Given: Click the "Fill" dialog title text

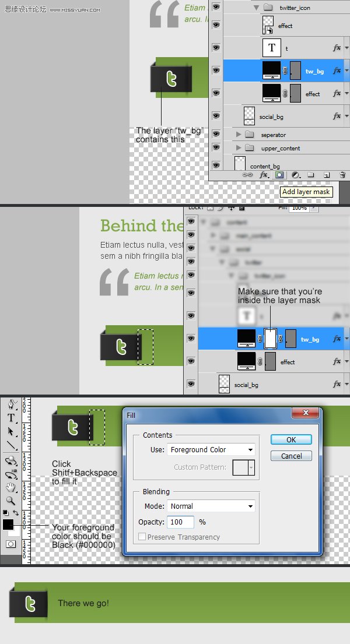Looking at the screenshot, I should 131,415.
